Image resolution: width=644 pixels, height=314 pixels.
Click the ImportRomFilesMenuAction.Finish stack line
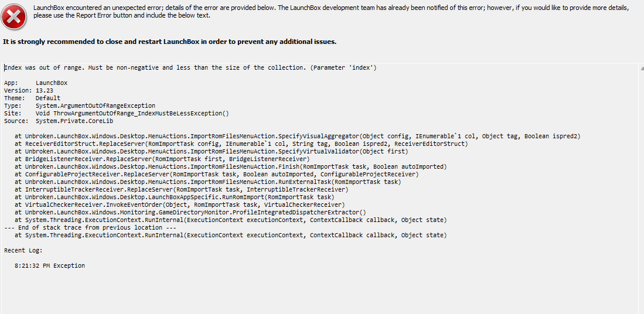click(230, 166)
